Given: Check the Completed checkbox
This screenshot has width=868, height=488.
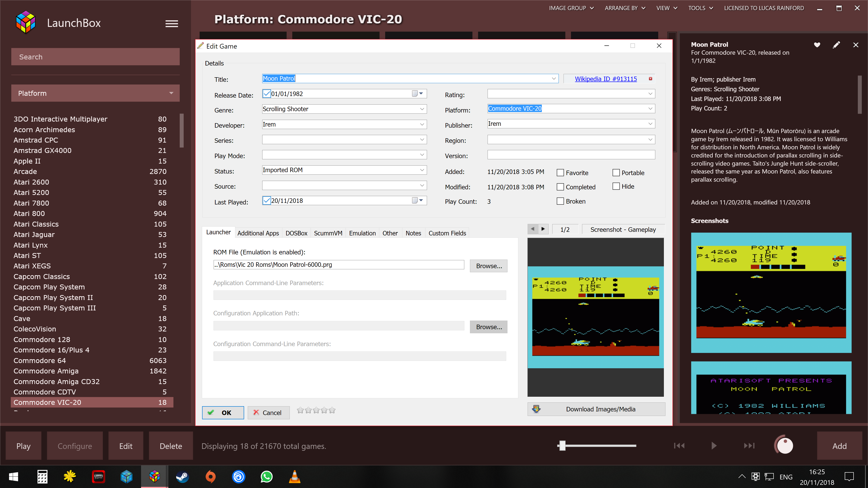Looking at the screenshot, I should click(560, 187).
